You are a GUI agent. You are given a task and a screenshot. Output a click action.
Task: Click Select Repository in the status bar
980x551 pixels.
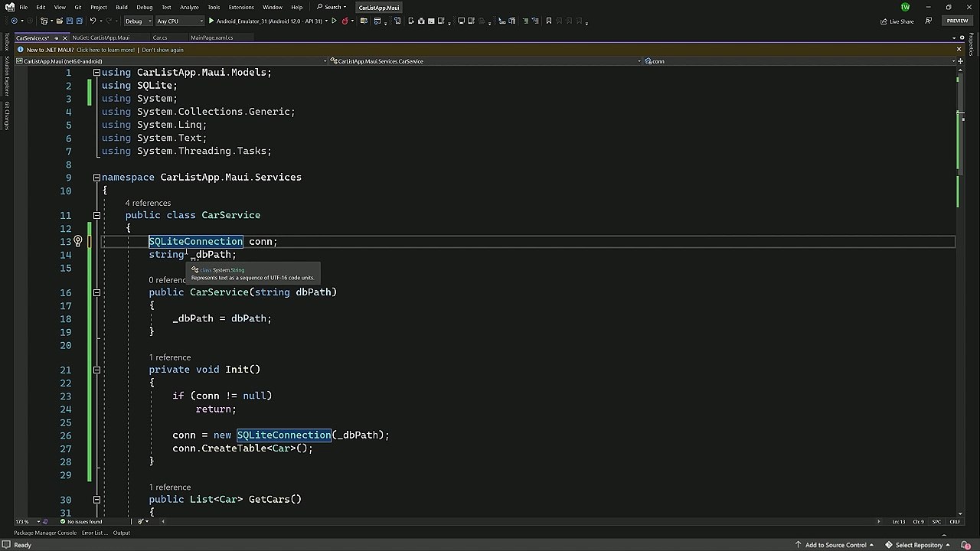pos(918,545)
